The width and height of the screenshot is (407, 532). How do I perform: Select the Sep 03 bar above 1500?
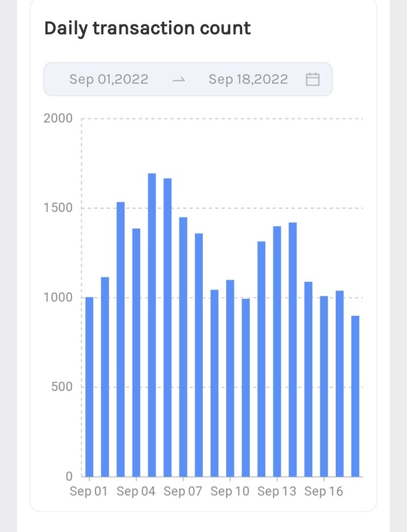pyautogui.click(x=120, y=339)
